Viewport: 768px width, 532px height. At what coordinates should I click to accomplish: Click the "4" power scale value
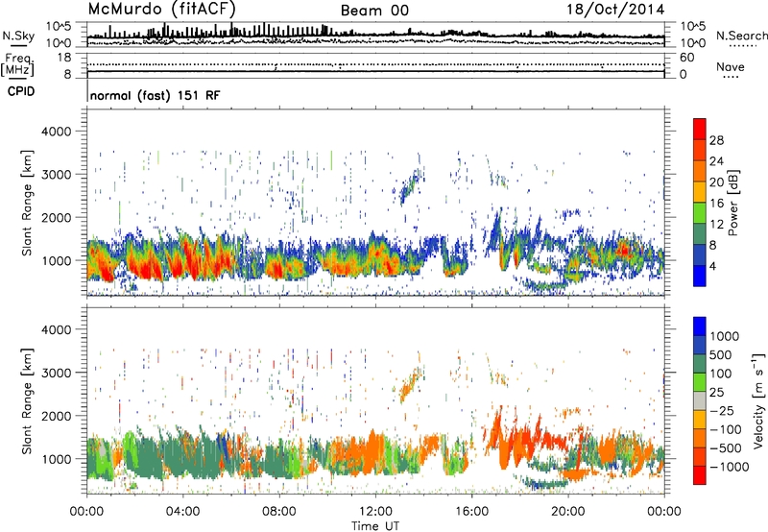point(712,266)
